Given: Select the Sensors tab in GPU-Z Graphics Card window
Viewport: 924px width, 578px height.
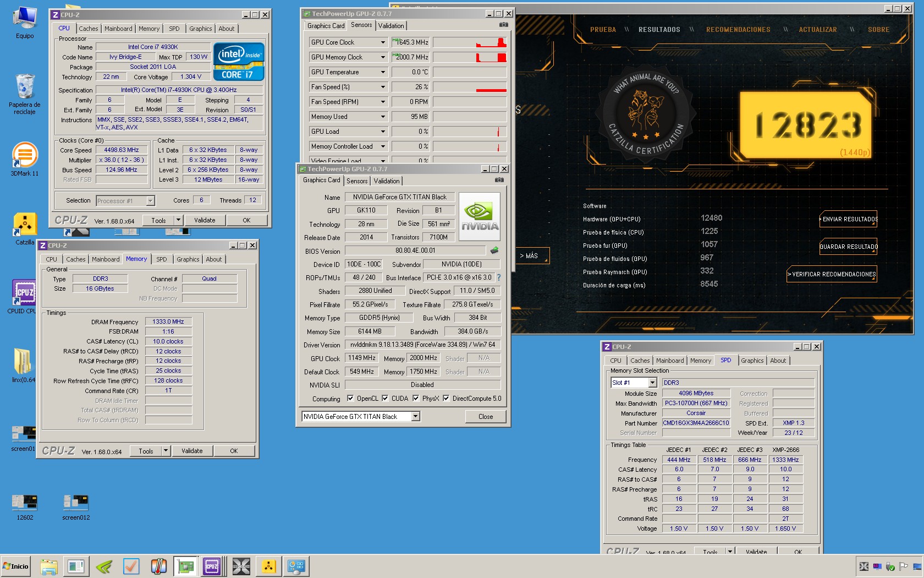Looking at the screenshot, I should tap(357, 181).
